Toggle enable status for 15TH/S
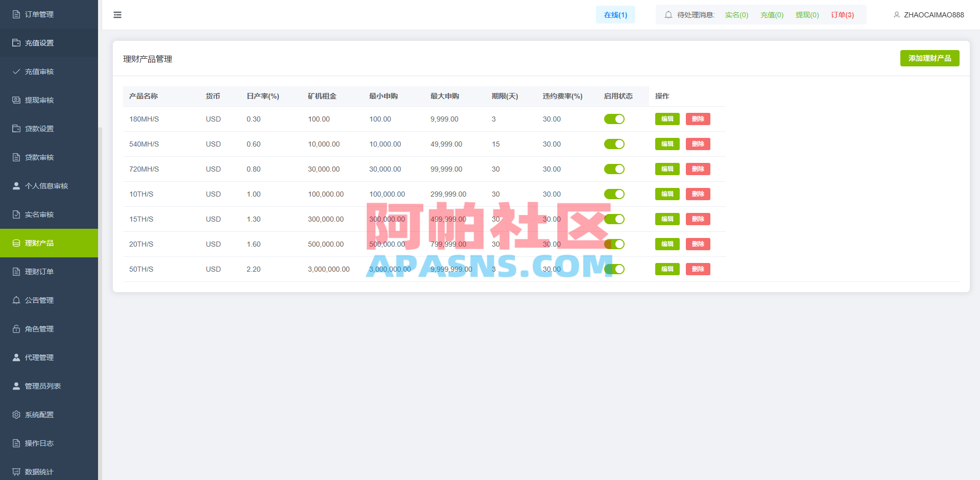This screenshot has width=980, height=480. [614, 219]
